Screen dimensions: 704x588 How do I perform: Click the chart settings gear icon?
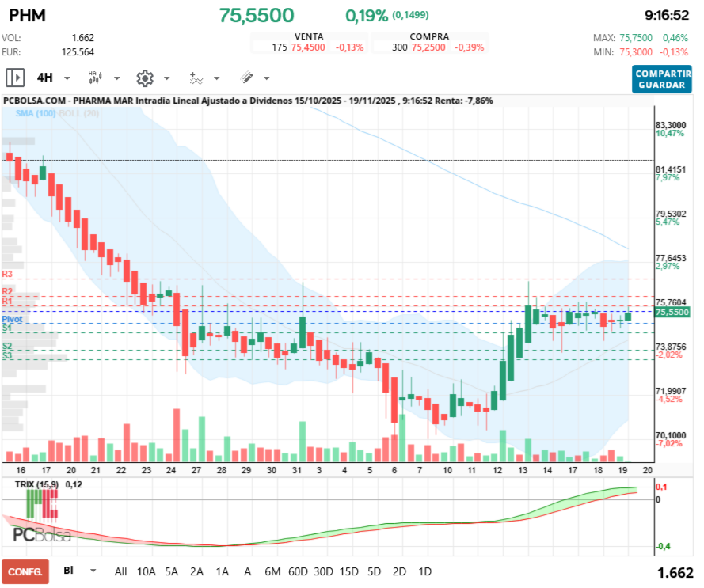(145, 78)
